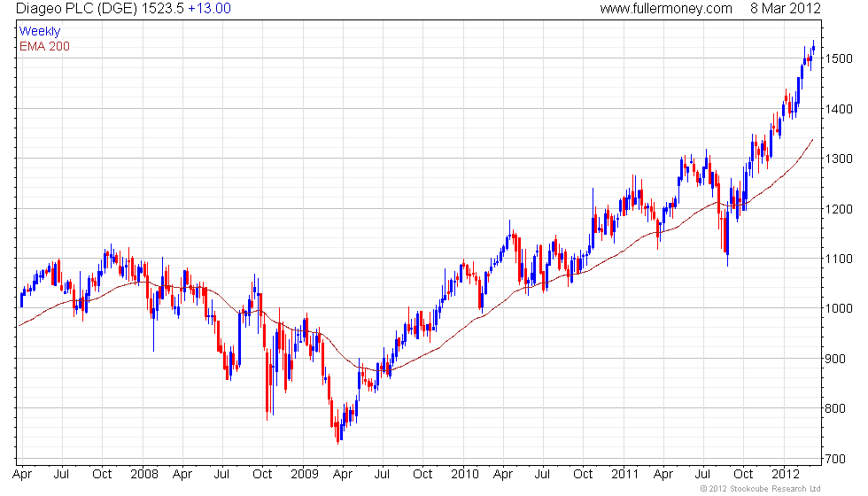
Task: Click the Stockcube Research Ltd copyright text
Action: tap(761, 489)
